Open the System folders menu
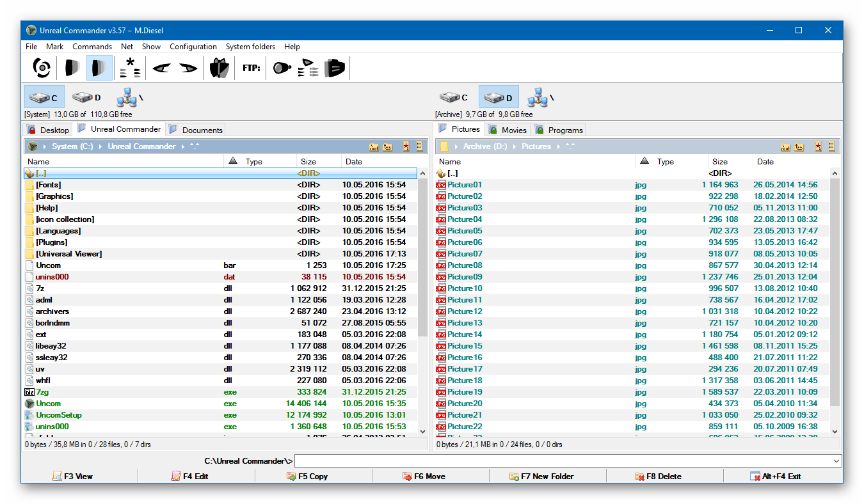The height and width of the screenshot is (504, 864). (x=250, y=47)
